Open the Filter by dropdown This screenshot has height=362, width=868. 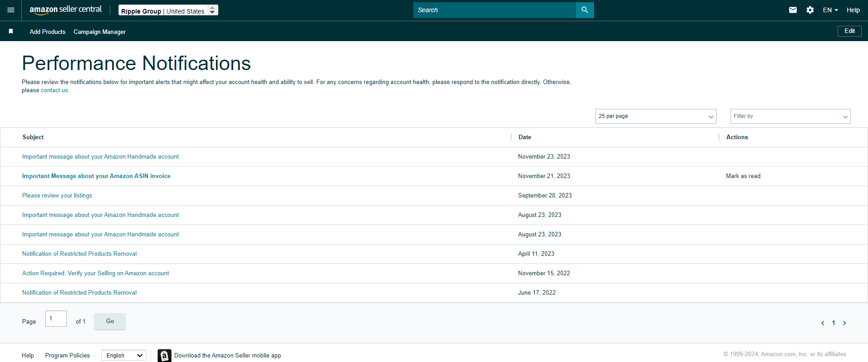tap(790, 116)
